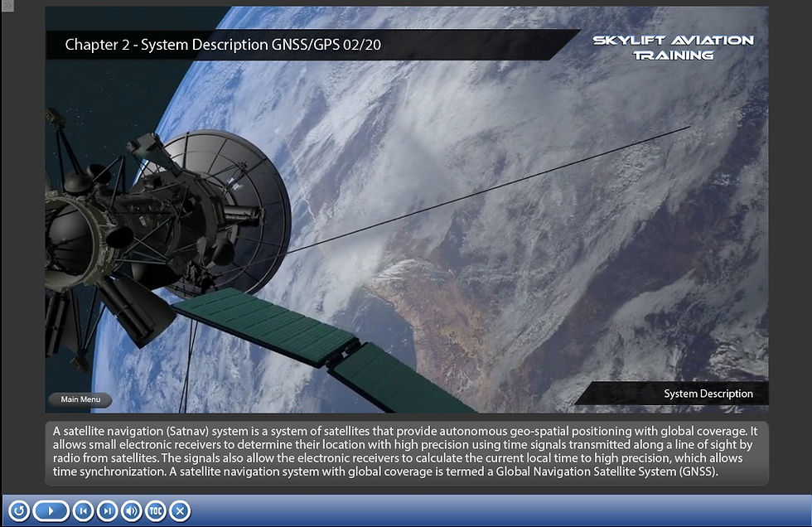Expand the side panel chevron at top-left
This screenshot has height=527, width=812.
7,5
